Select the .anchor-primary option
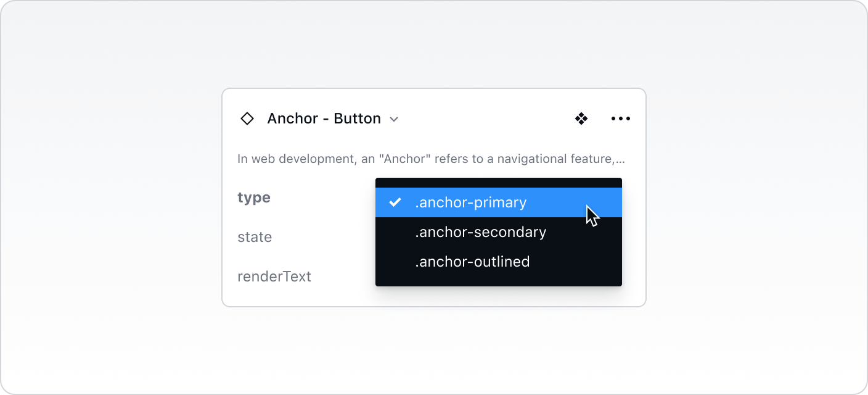 pos(471,202)
